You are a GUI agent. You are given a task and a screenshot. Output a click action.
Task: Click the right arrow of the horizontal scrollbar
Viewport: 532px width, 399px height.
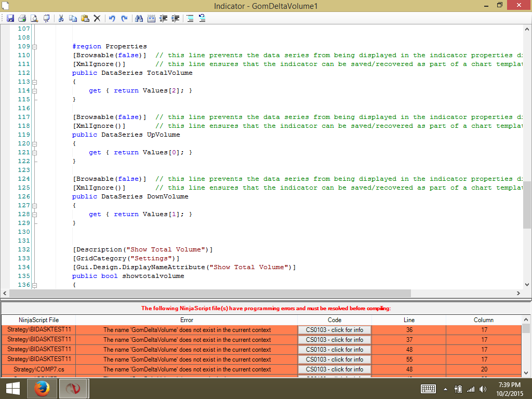pos(518,293)
